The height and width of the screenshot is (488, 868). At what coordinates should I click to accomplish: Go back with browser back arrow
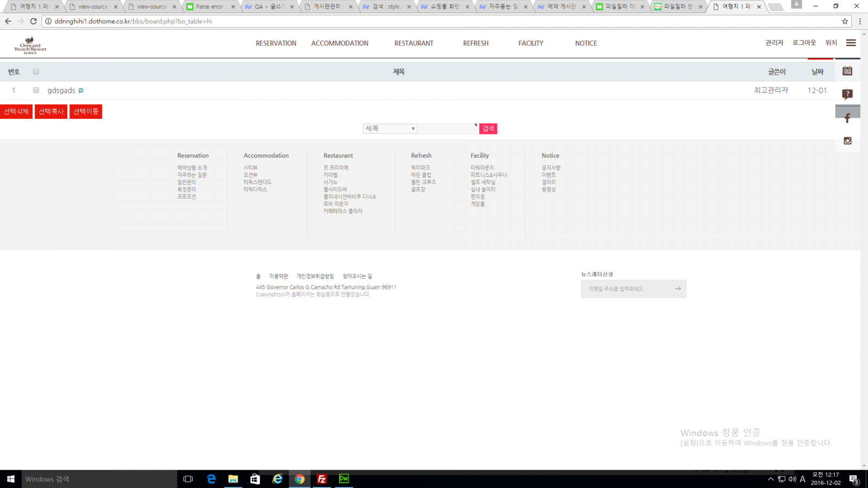[x=8, y=21]
